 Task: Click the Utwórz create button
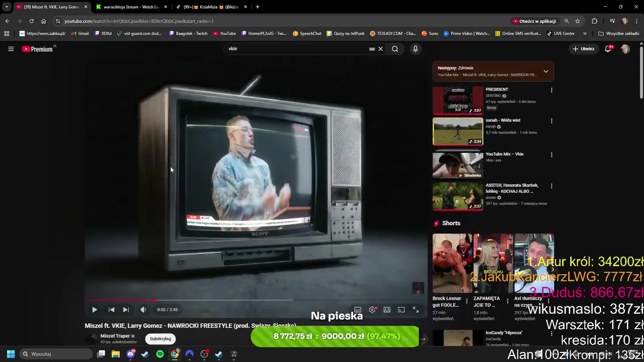click(x=584, y=49)
